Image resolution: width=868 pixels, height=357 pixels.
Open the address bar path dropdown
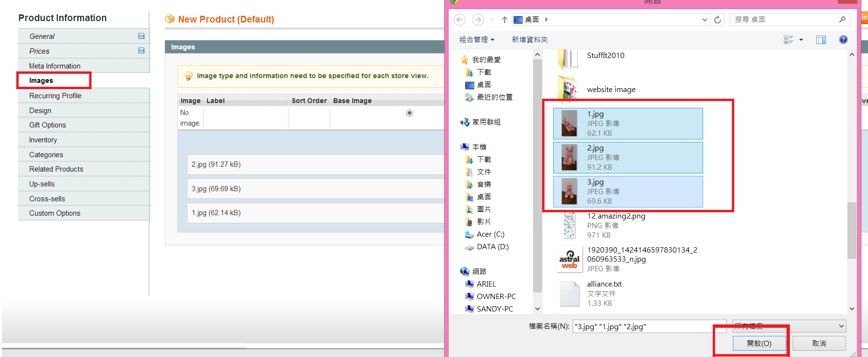[x=705, y=20]
